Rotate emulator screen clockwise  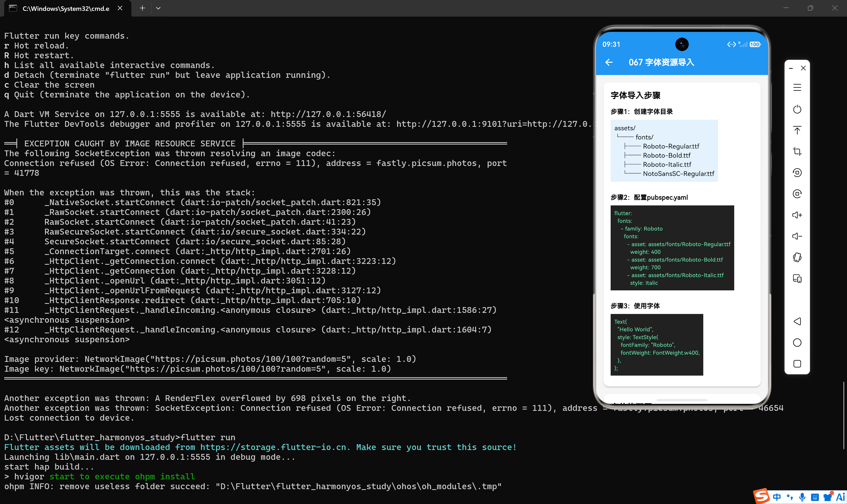pos(797,193)
